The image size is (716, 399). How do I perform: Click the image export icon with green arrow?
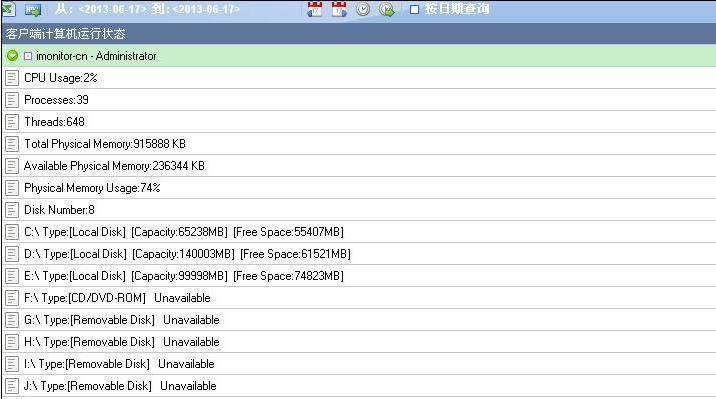tap(33, 10)
